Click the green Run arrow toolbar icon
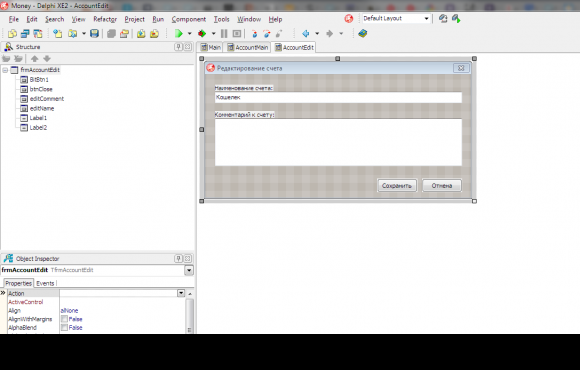580x370 pixels. (179, 34)
